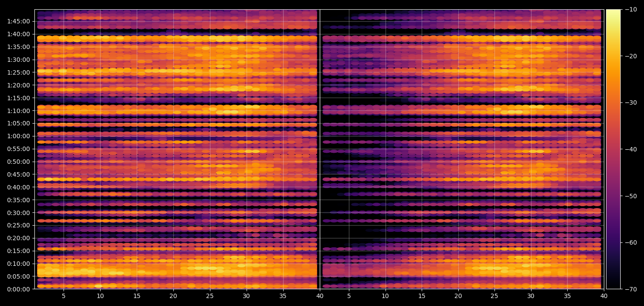
Task: Select x-axis tick 5 under right heatmap
Action: click(349, 296)
